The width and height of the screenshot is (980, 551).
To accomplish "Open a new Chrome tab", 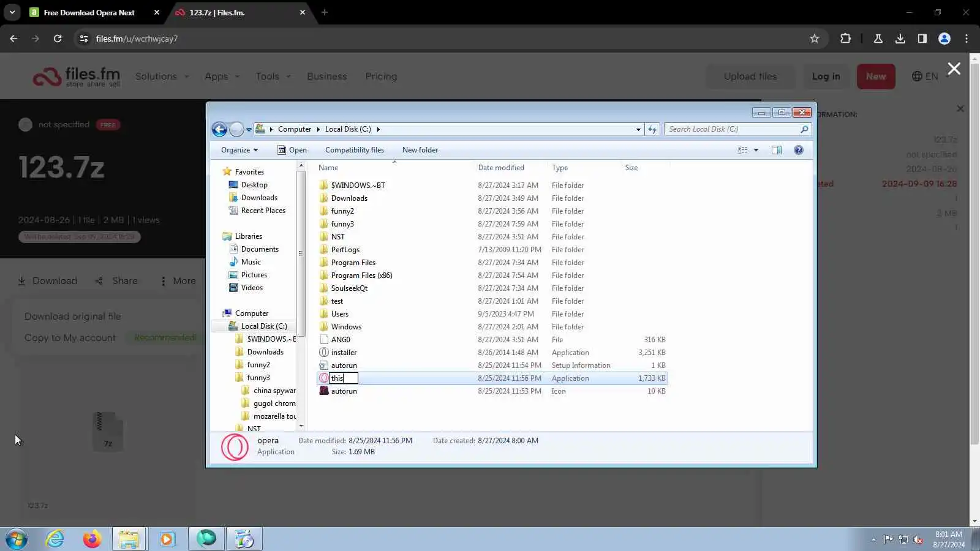I will click(325, 12).
